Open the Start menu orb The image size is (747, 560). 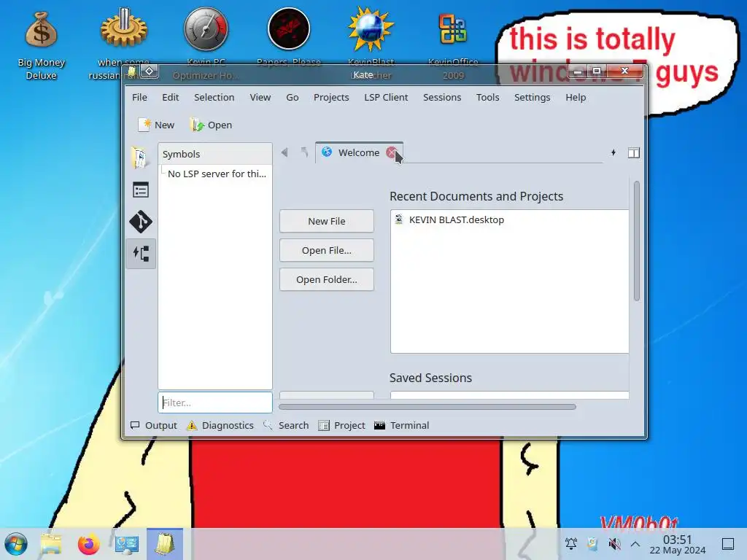pyautogui.click(x=16, y=544)
